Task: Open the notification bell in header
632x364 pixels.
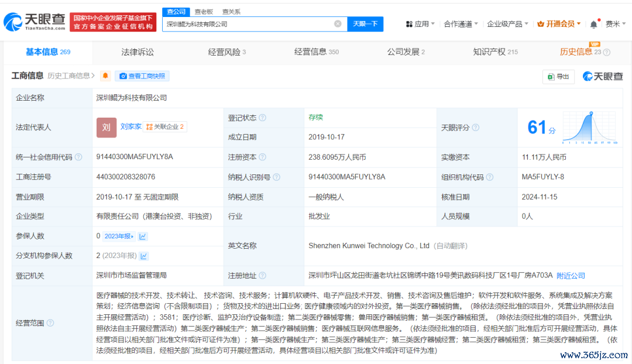Action: click(594, 24)
